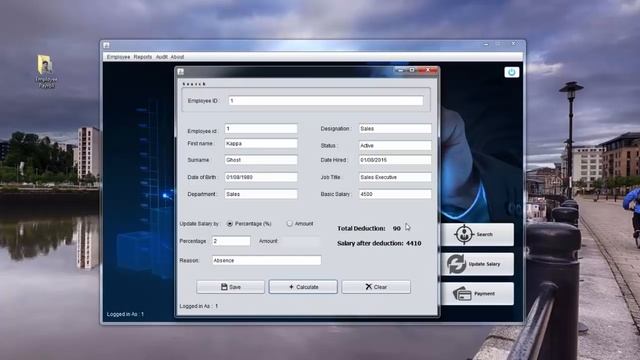The height and width of the screenshot is (360, 640).
Task: Click the Status field showing Active
Action: tap(395, 145)
